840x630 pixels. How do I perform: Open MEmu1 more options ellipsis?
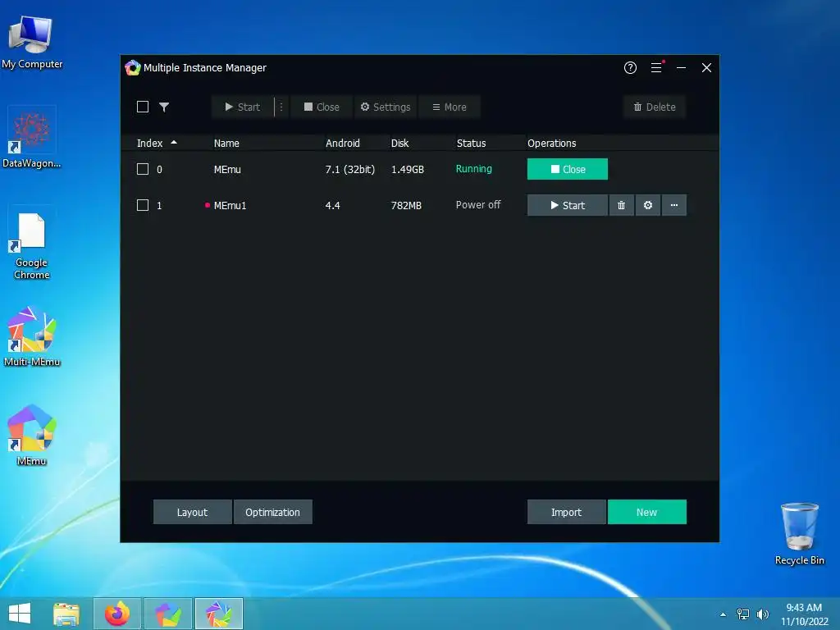tap(674, 205)
